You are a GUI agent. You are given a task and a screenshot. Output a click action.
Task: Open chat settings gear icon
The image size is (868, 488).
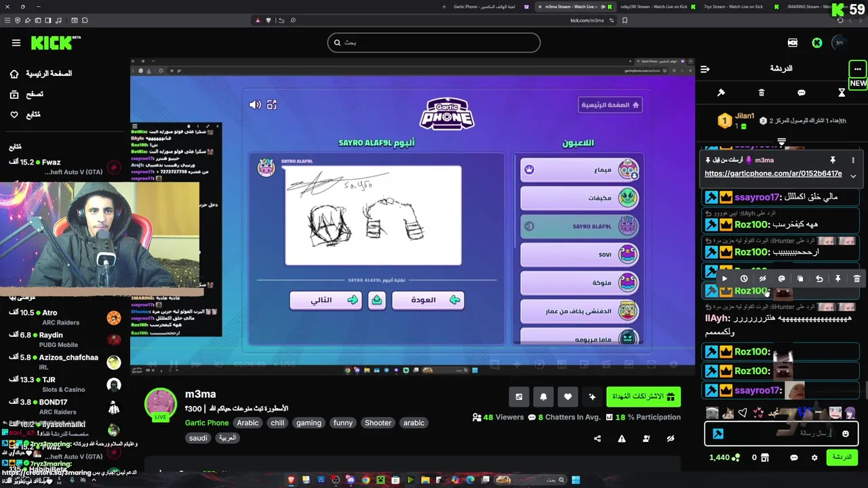pos(814,457)
